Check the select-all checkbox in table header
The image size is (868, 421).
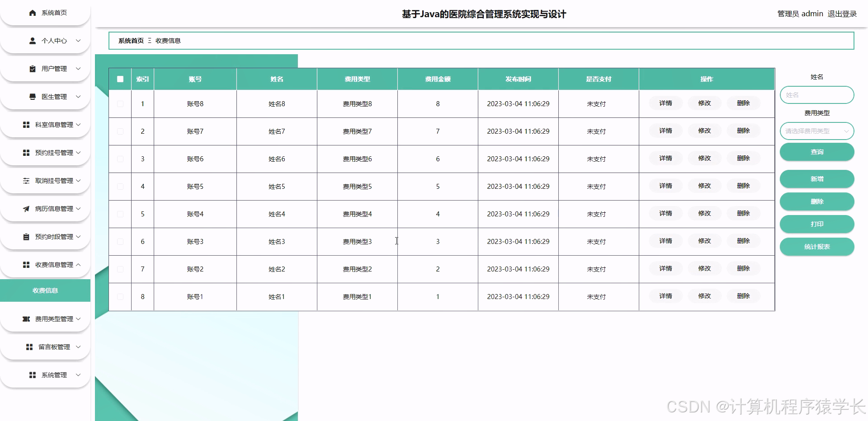(x=120, y=79)
